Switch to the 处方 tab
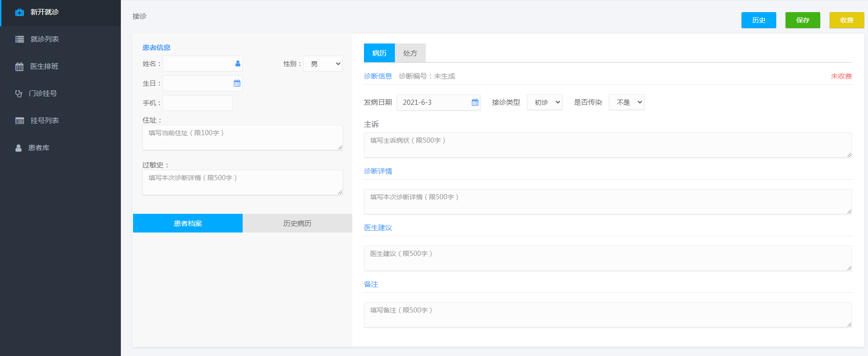The width and height of the screenshot is (868, 356). pos(410,53)
